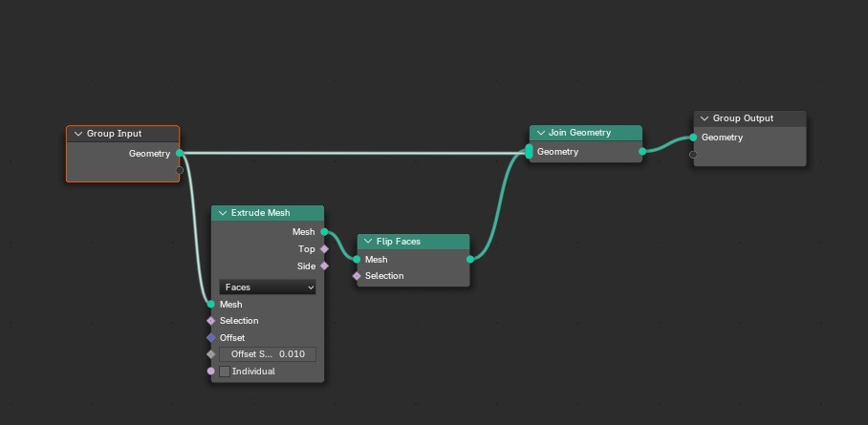Viewport: 868px width, 425px height.
Task: Click Group Input Geometry output socket
Action: (180, 154)
